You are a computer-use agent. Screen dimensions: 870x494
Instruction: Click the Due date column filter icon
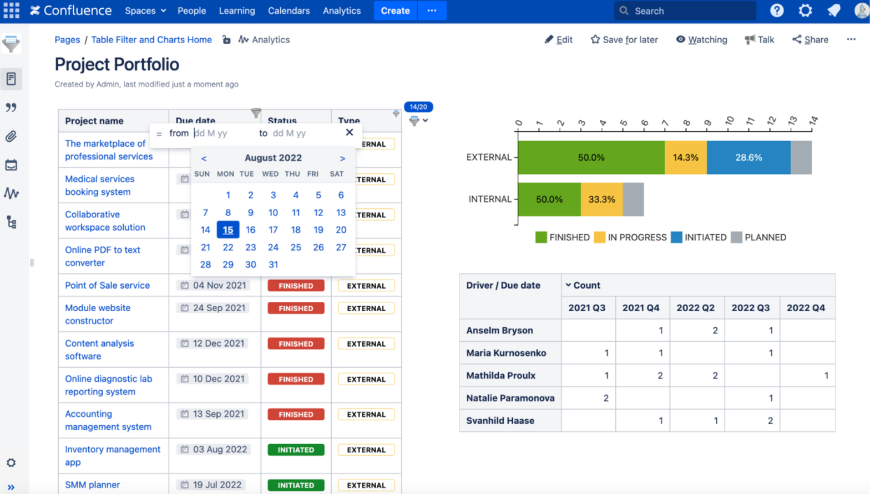(256, 114)
